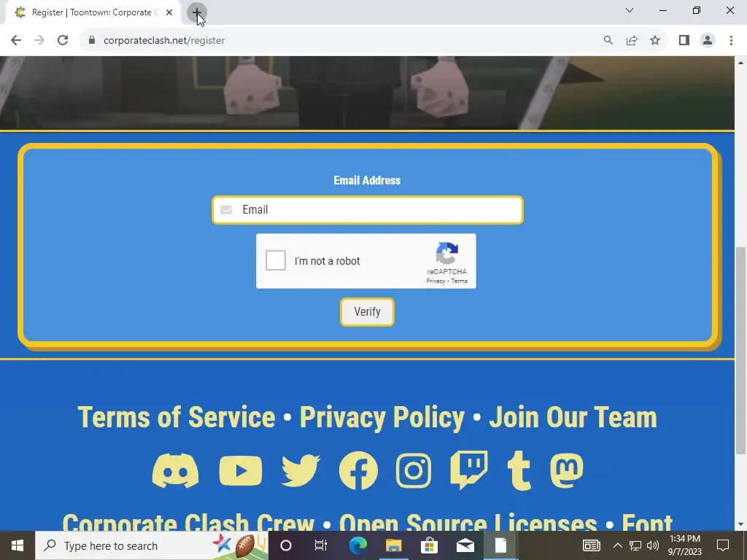This screenshot has width=747, height=560.
Task: Open the Twitter bird icon
Action: 301,470
